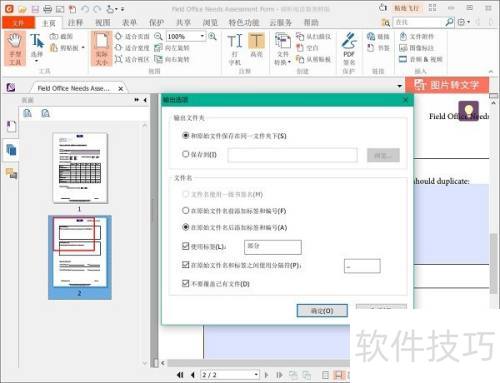Toggle the 'Use label (L)' checkbox
Screen dimensions: 500x383
coord(186,246)
